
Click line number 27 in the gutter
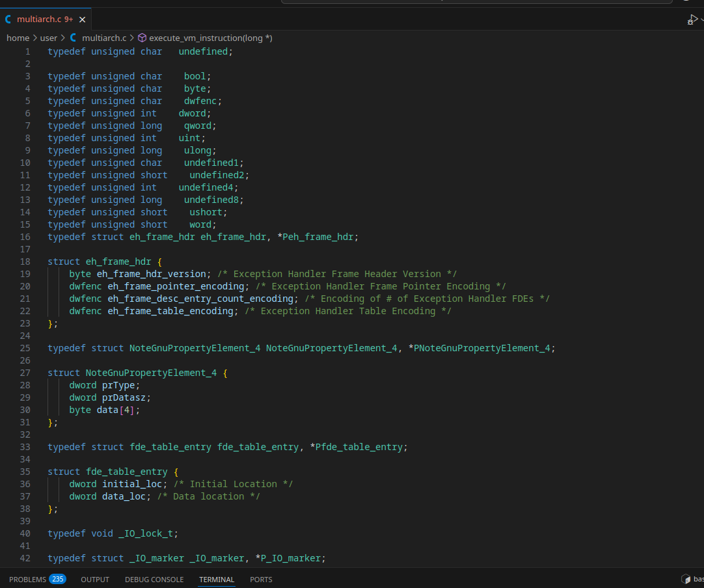(x=25, y=373)
